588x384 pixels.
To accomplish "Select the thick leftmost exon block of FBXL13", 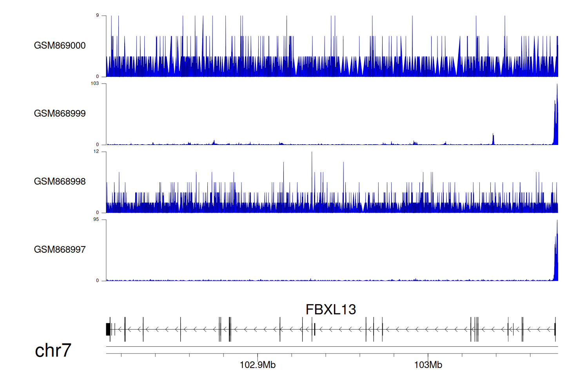I will [108, 329].
